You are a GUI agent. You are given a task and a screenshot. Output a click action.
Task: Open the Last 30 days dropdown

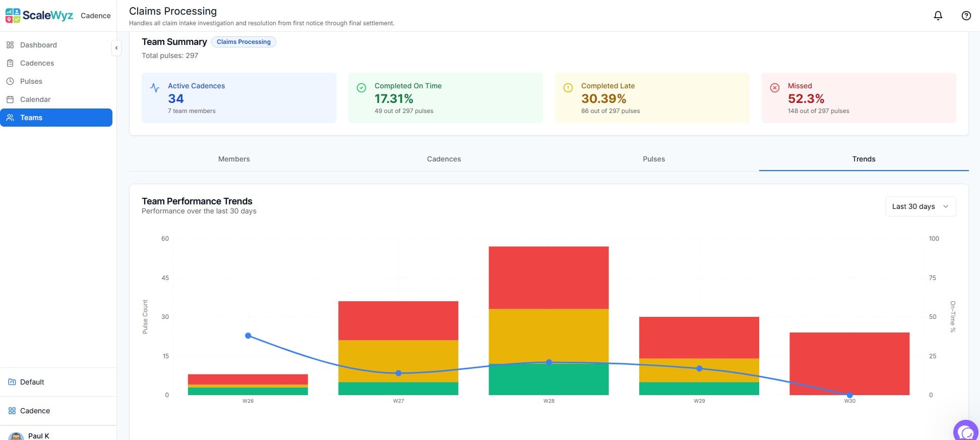coord(920,206)
